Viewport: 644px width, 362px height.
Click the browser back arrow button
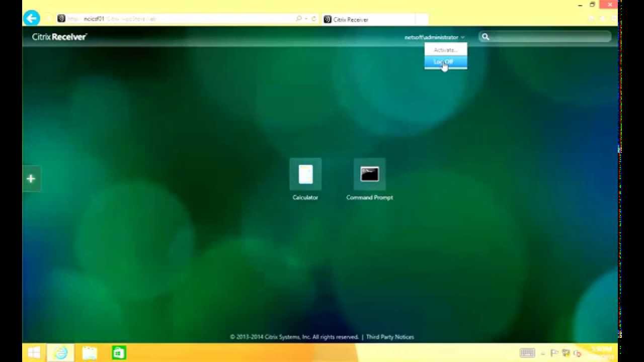click(x=32, y=19)
